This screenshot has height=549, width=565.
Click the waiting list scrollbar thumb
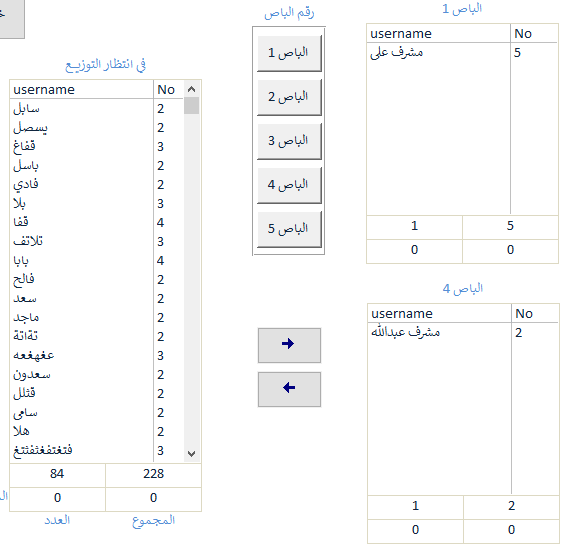(x=191, y=106)
